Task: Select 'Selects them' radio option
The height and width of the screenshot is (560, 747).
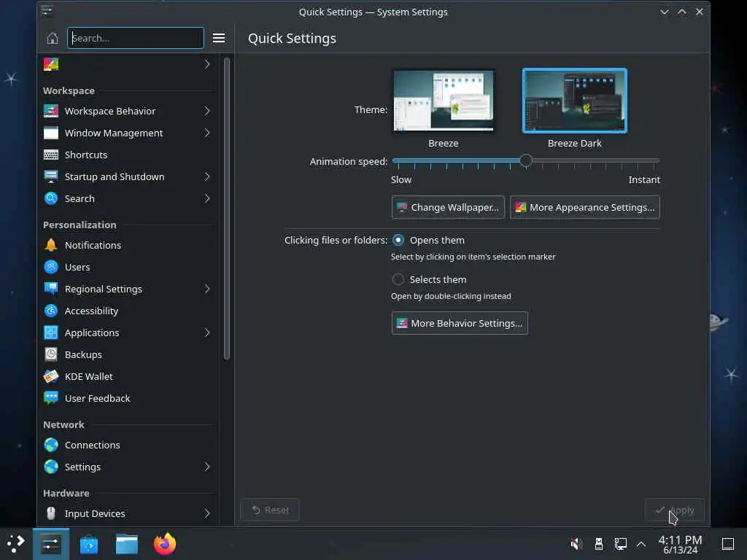Action: 398,279
